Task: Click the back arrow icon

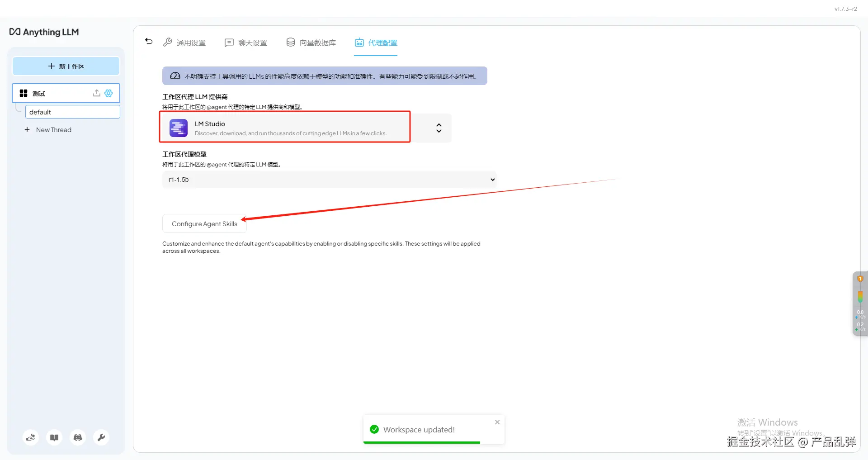Action: (x=149, y=41)
